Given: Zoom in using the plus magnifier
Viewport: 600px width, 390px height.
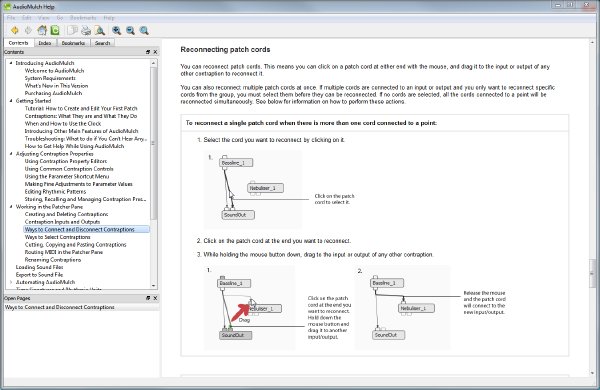Looking at the screenshot, I should click(116, 30).
